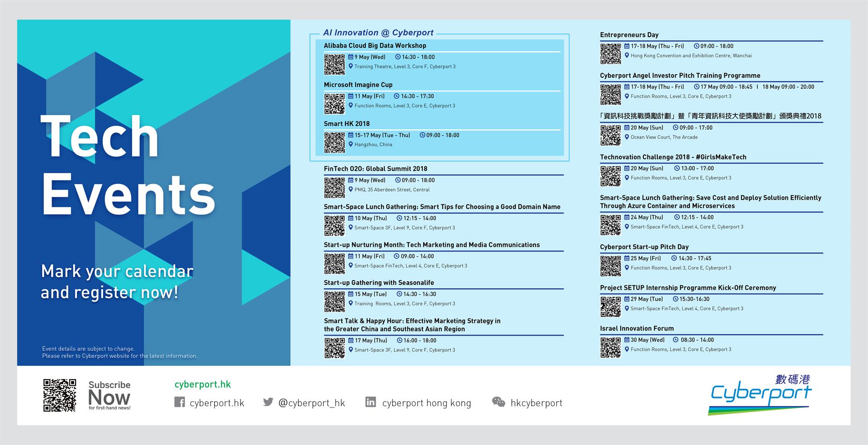This screenshot has height=445, width=868.
Task: Click the Smart Talk & Happy Hour title
Action: point(412,325)
